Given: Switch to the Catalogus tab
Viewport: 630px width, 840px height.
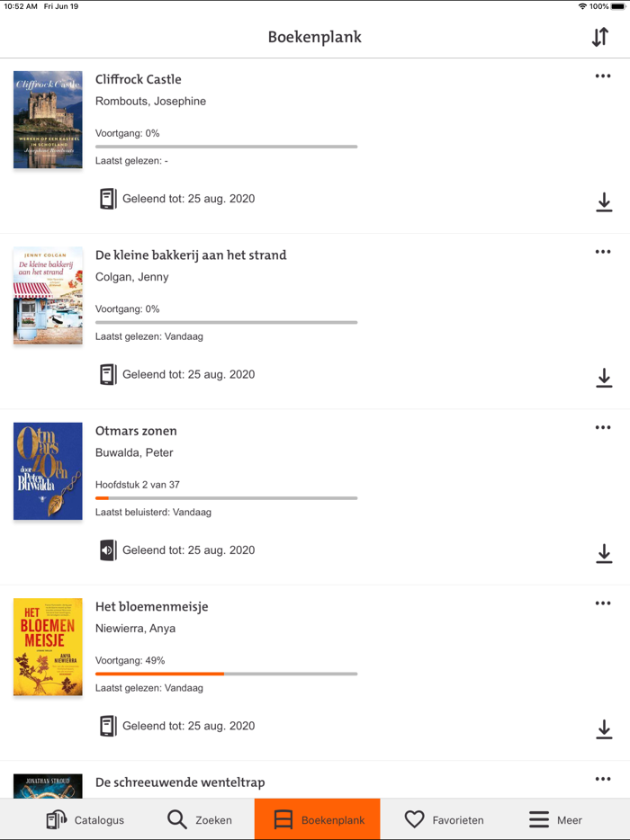Looking at the screenshot, I should click(x=85, y=819).
